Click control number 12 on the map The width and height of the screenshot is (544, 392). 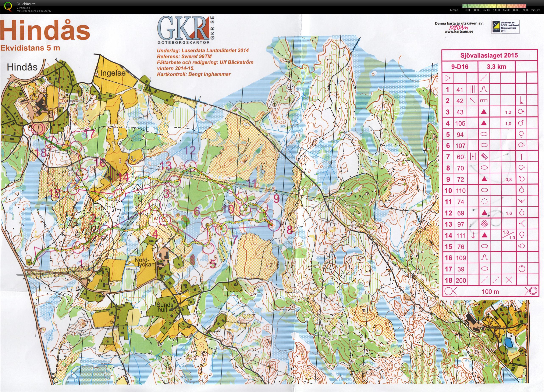point(190,150)
